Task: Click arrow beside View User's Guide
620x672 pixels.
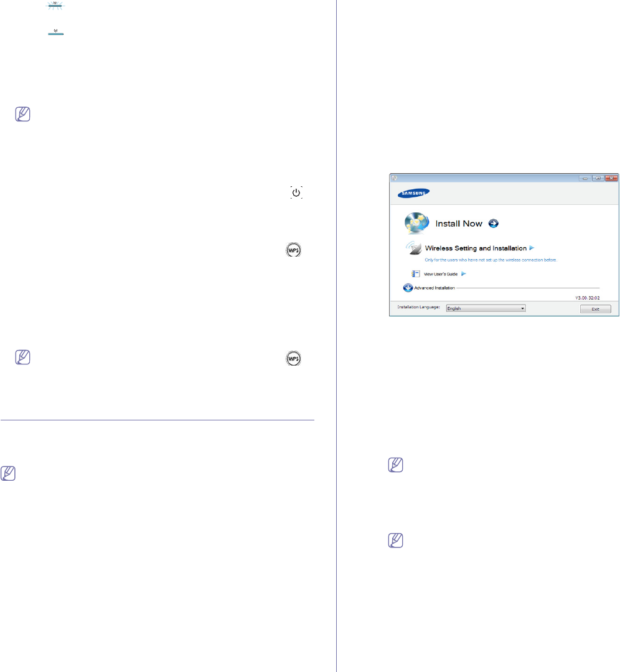Action: pos(463,273)
